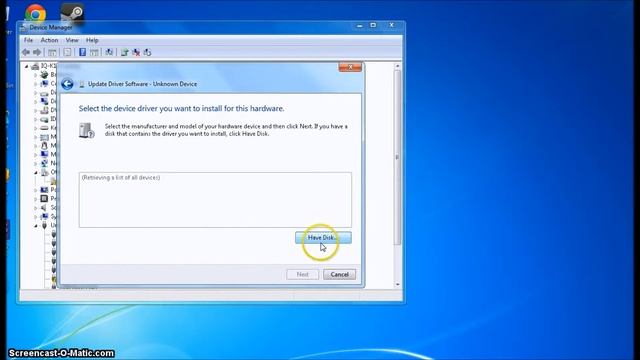Collapse the root computer node in the tree
Viewport: 640px width, 360px height.
(27, 66)
